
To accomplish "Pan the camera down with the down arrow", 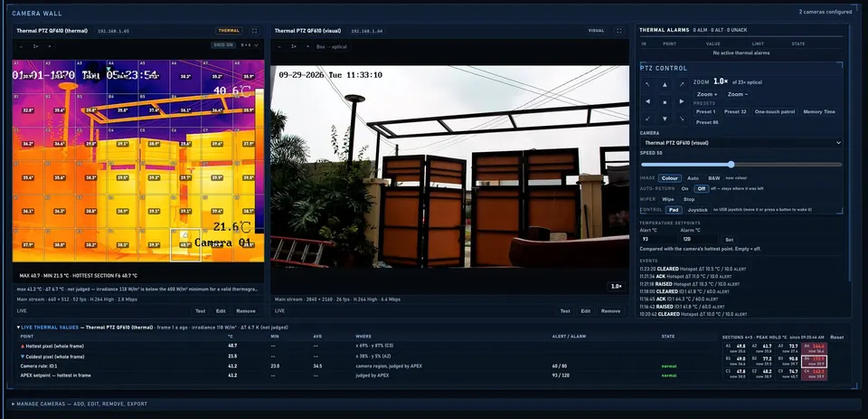I will (665, 119).
